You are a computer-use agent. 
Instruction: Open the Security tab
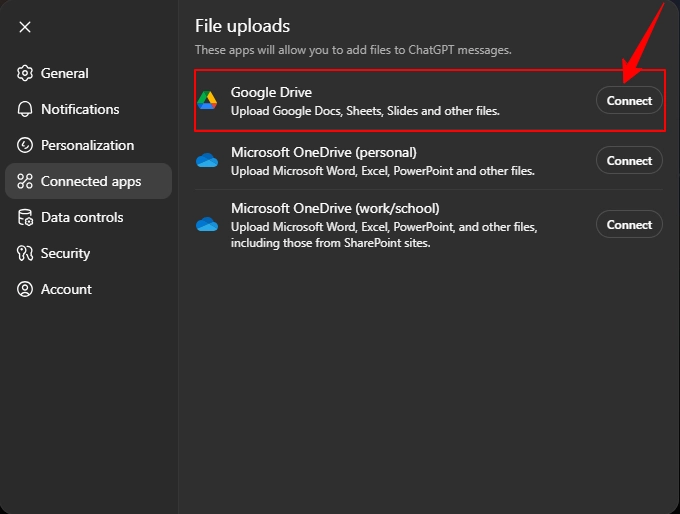click(x=88, y=253)
